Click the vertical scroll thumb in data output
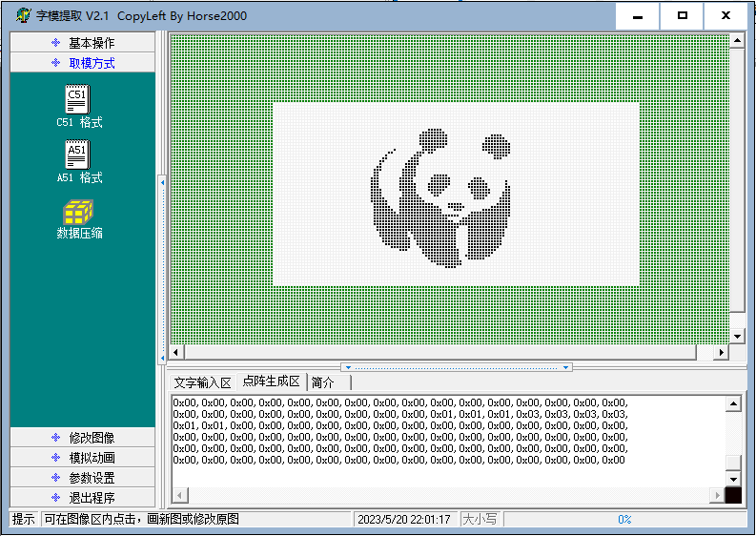The width and height of the screenshot is (756, 536). coord(733,463)
